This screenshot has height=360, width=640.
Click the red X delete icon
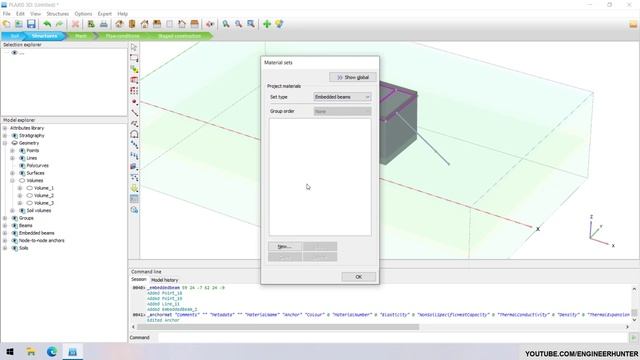pyautogui.click(x=76, y=24)
